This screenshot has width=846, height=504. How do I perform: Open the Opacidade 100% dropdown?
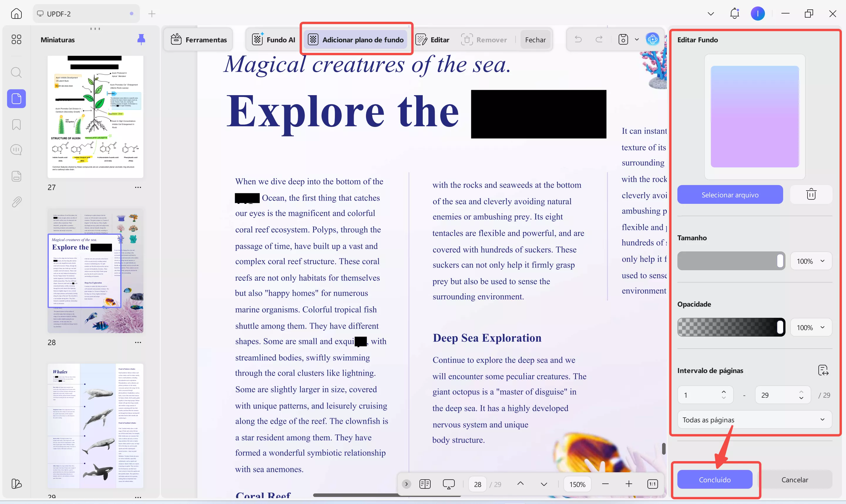[811, 327]
